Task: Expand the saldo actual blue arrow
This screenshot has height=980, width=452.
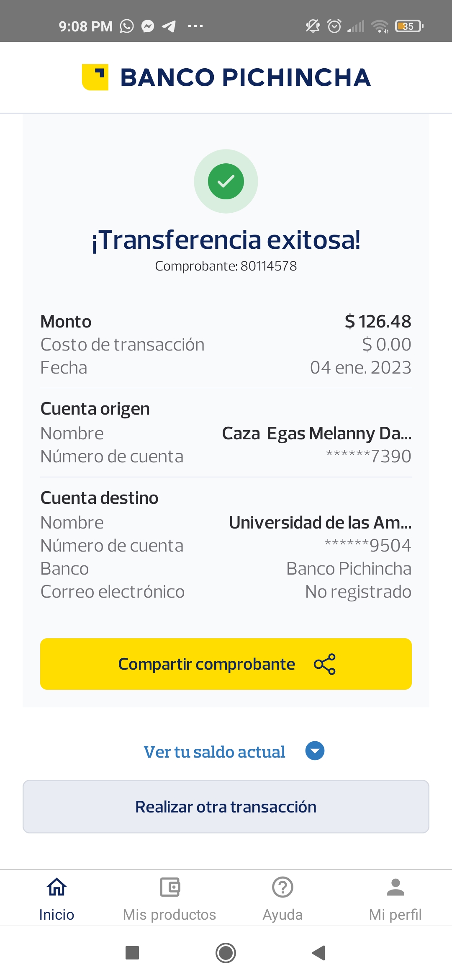Action: click(x=315, y=751)
